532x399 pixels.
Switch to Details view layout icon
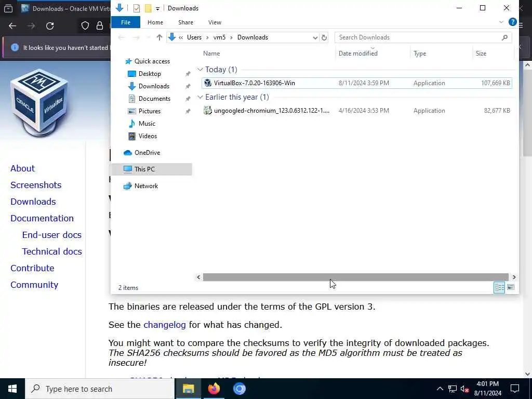pos(499,288)
